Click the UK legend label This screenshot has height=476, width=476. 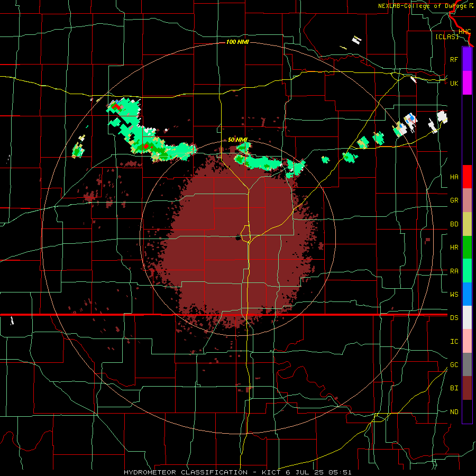pos(454,83)
